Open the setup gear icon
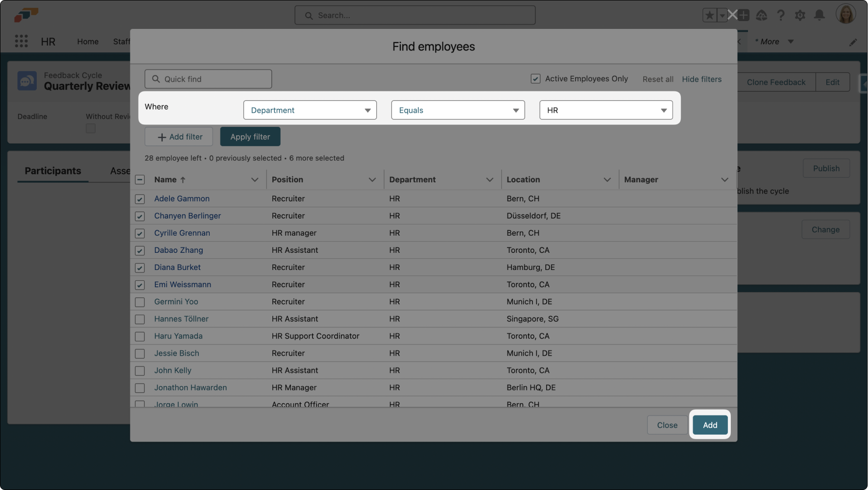The height and width of the screenshot is (490, 868). tap(800, 15)
